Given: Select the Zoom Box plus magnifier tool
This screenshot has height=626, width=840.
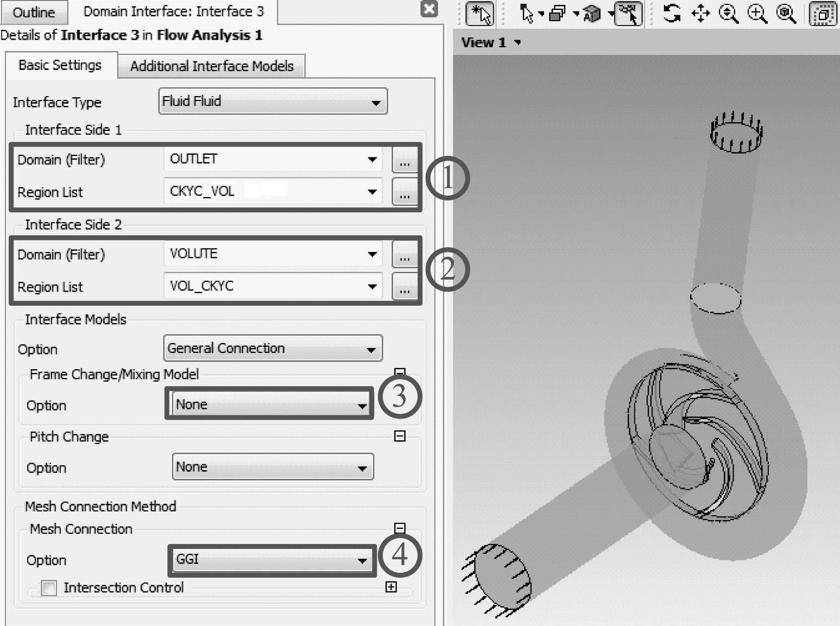Looking at the screenshot, I should click(x=757, y=14).
